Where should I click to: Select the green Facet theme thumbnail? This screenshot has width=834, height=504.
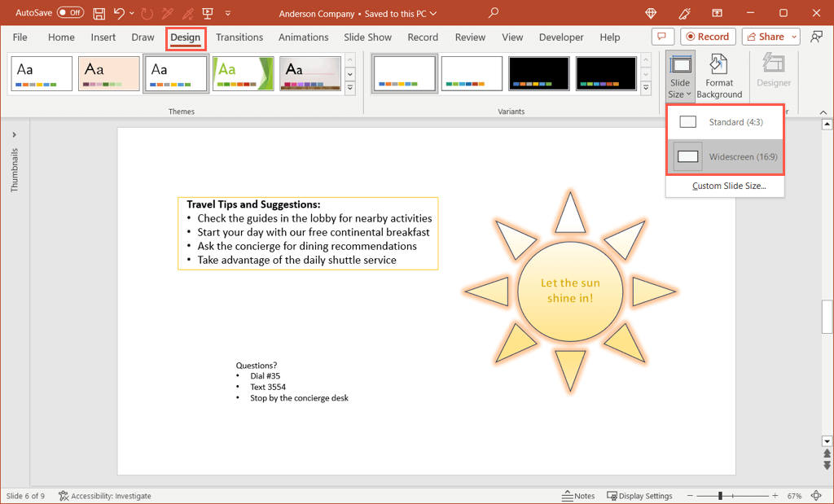[244, 74]
